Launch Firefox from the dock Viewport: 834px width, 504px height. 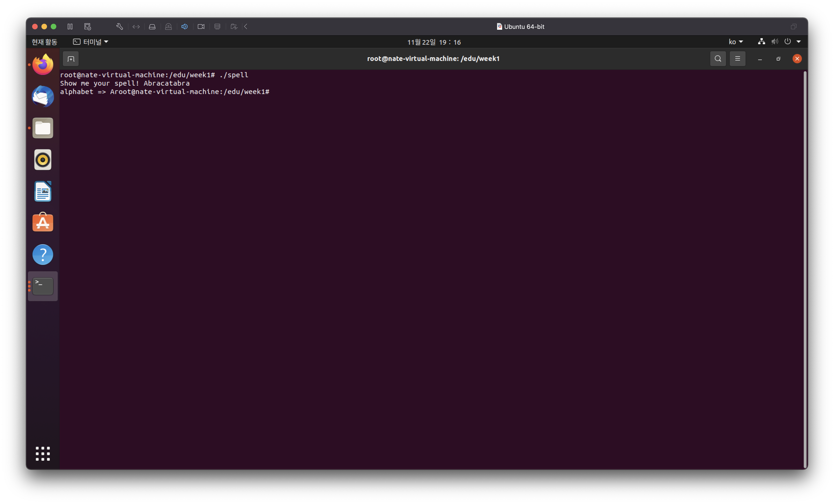point(43,64)
